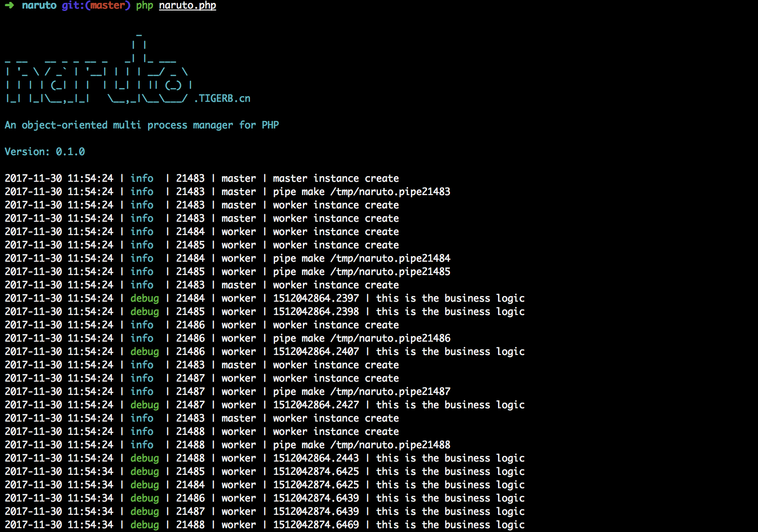Click PID '21483' on the 'master instance create' line
This screenshot has height=532, width=758.
pyautogui.click(x=190, y=178)
